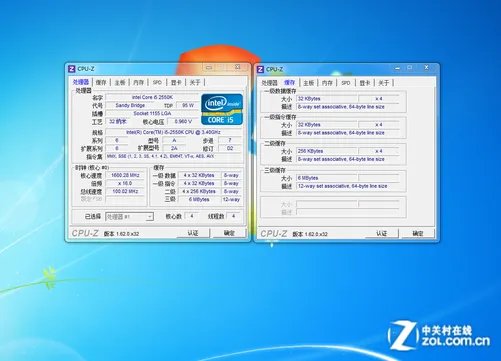Click 认证 button in right CPU-Z window
501x361 pixels.
(x=382, y=233)
